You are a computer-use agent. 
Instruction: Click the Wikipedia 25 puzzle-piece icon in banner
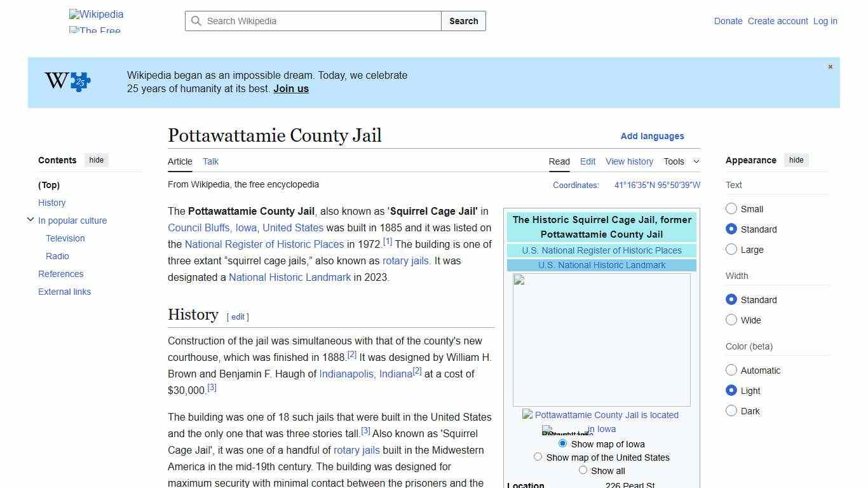79,82
